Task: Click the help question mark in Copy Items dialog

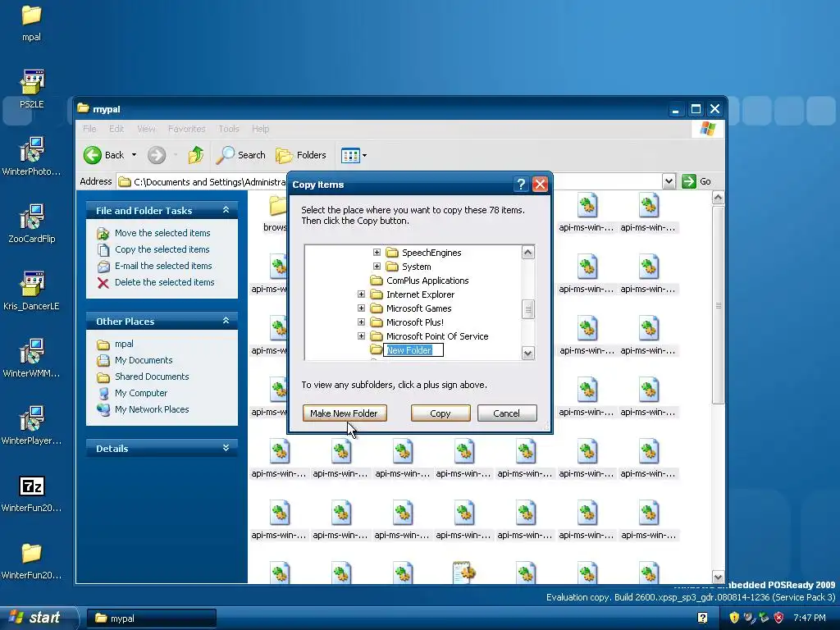Action: click(x=520, y=185)
